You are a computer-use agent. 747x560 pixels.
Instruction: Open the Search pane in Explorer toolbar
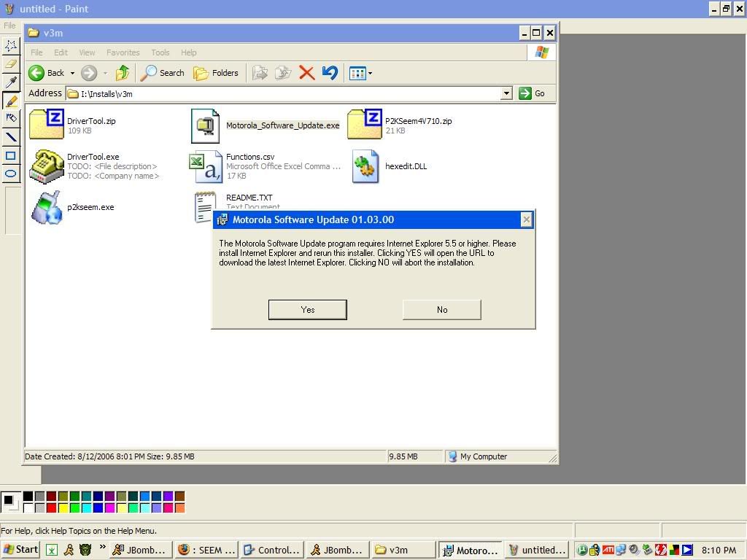pos(163,73)
